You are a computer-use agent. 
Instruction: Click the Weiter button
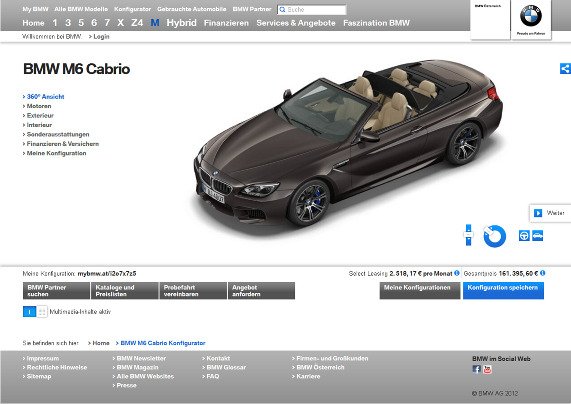click(x=550, y=213)
